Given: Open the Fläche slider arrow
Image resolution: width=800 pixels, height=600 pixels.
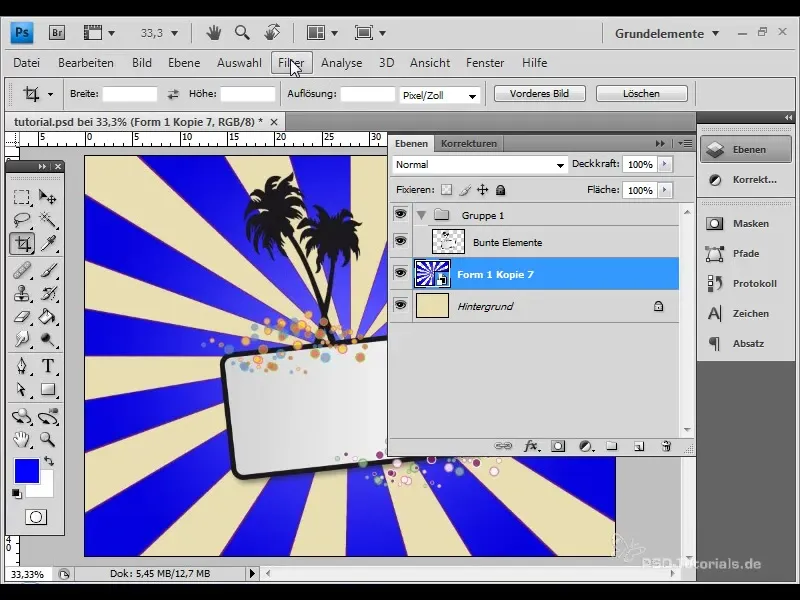Looking at the screenshot, I should (664, 190).
